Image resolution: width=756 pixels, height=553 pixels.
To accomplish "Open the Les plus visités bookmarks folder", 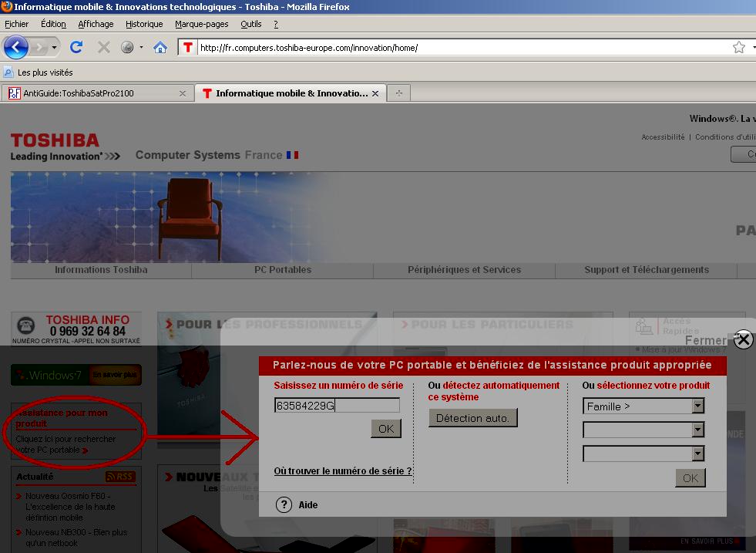I will pos(39,72).
